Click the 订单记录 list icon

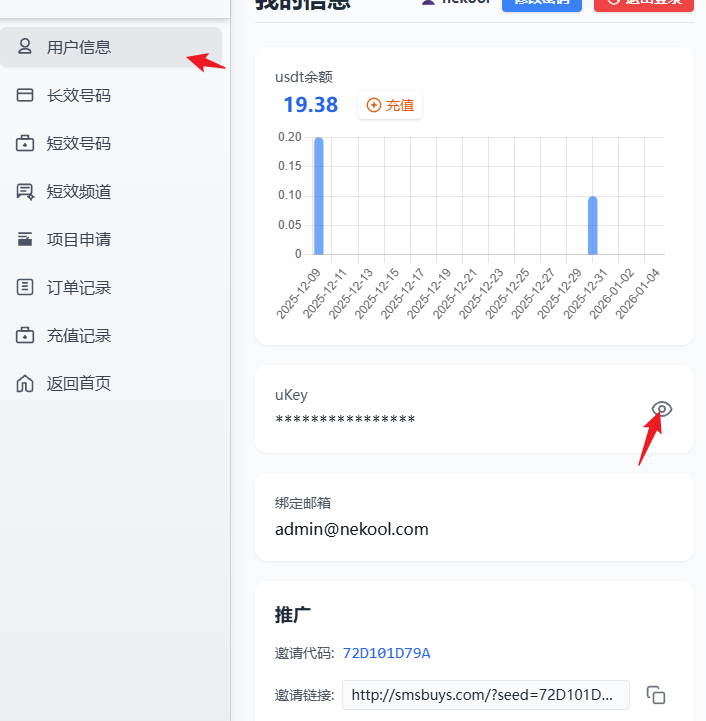[25, 287]
